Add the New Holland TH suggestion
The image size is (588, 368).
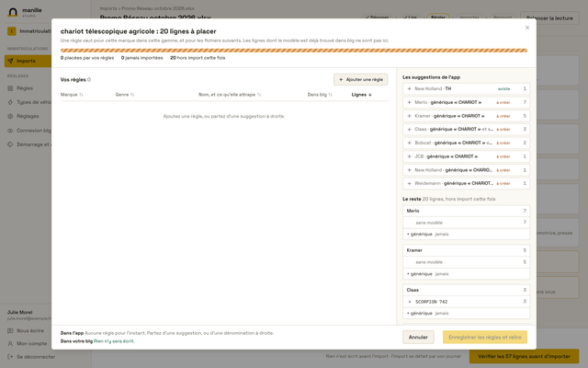466,89
